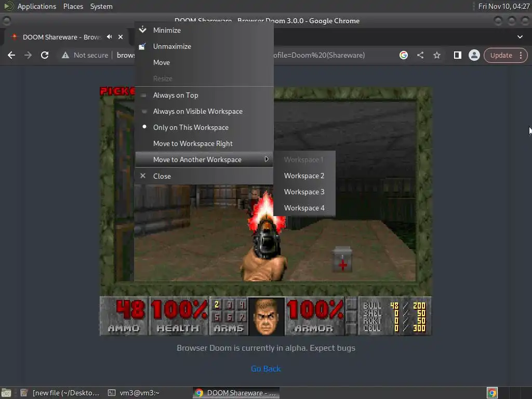This screenshot has height=399, width=532.
Task: Expand Move to Another Workspace submenu
Action: pyautogui.click(x=204, y=159)
